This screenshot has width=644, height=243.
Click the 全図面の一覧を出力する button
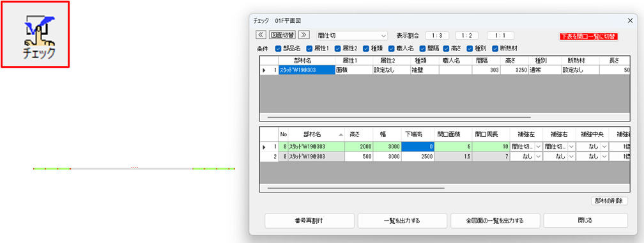pyautogui.click(x=495, y=221)
